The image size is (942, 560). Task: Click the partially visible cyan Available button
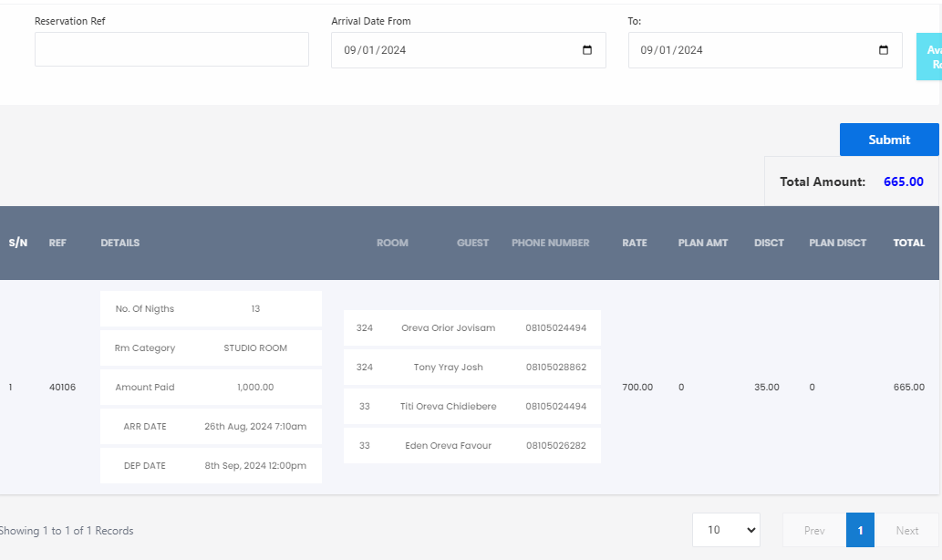pyautogui.click(x=929, y=57)
